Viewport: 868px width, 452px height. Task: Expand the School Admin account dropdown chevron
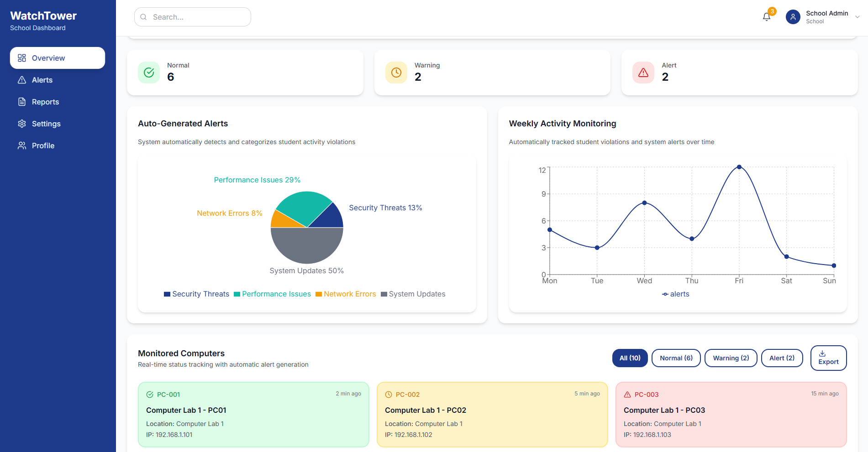(x=857, y=17)
